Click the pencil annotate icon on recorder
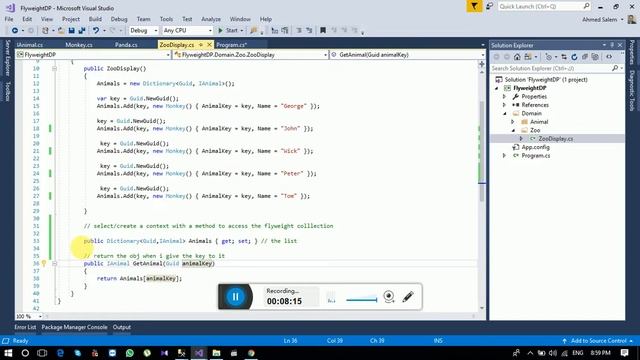 pyautogui.click(x=408, y=297)
